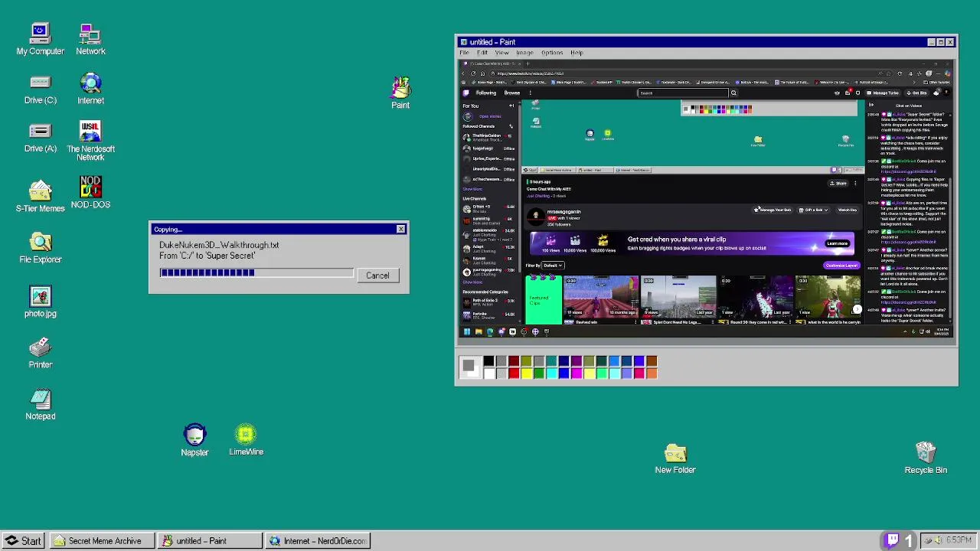
Task: Open The Nerdosoft Network desktop icon
Action: point(90,140)
